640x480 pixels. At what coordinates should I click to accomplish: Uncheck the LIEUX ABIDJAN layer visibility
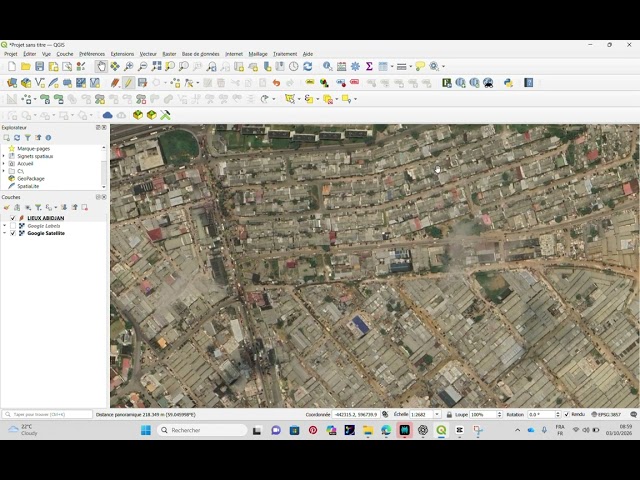tap(13, 218)
